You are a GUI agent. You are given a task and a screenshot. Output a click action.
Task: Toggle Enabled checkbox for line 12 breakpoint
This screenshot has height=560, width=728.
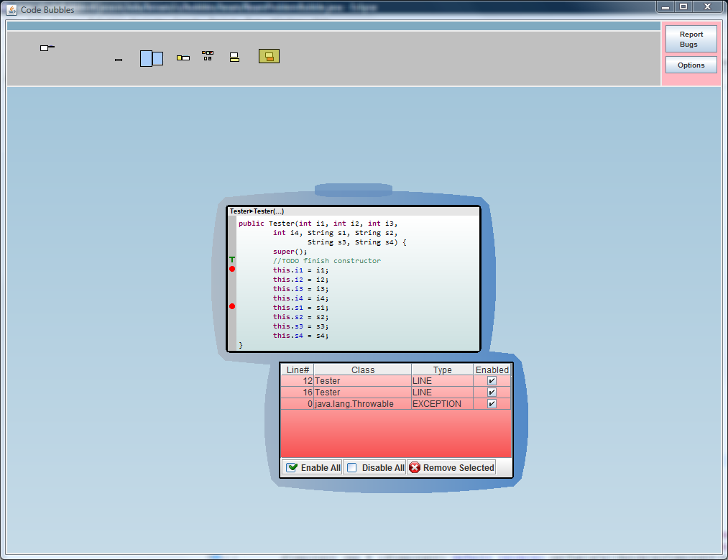click(x=492, y=381)
